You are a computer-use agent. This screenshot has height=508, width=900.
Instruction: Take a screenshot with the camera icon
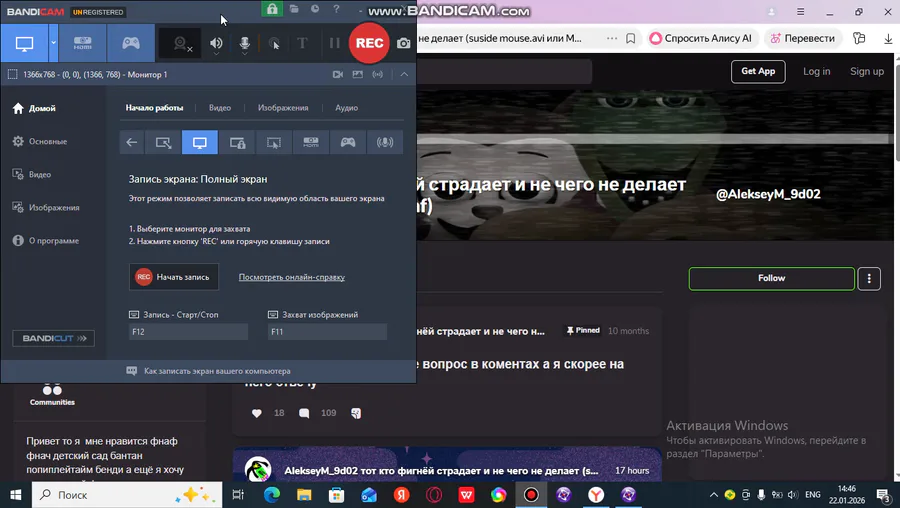pyautogui.click(x=404, y=44)
